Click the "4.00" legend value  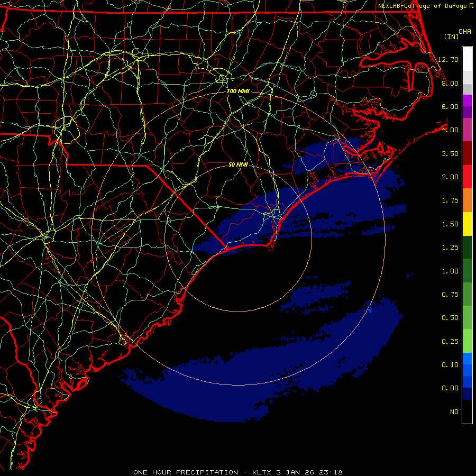pyautogui.click(x=450, y=130)
